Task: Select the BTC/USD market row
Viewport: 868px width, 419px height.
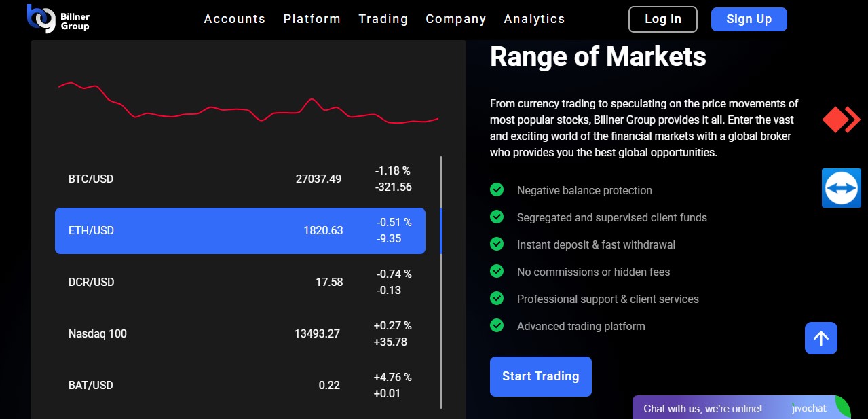Action: (240, 179)
